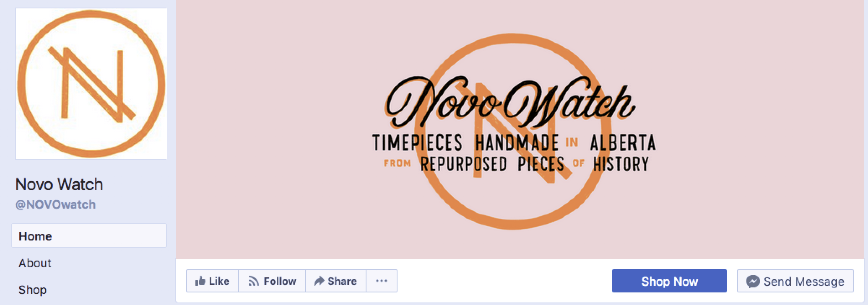Click the arrow icon beside Share
The width and height of the screenshot is (868, 305).
click(x=319, y=281)
